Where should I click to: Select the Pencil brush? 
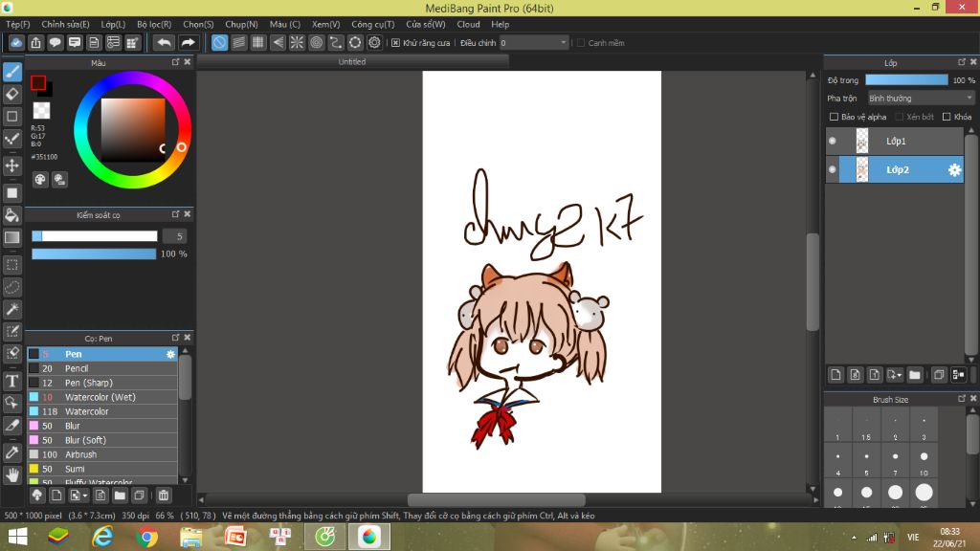click(x=102, y=368)
